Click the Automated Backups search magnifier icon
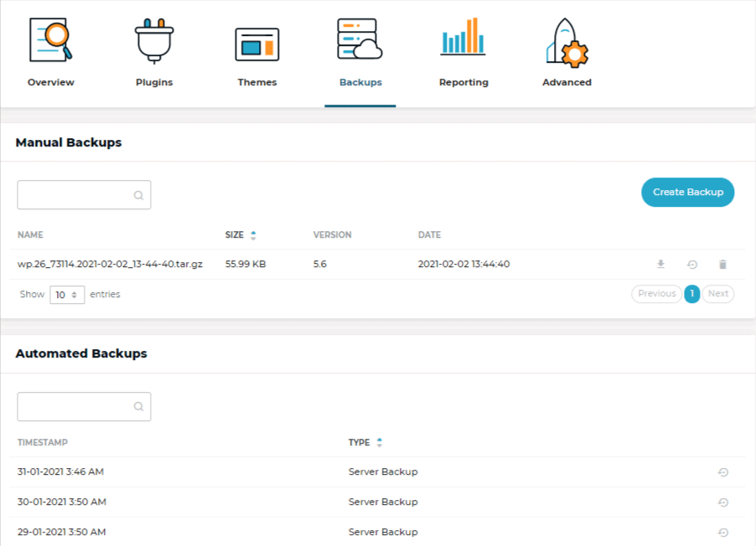 [x=138, y=407]
